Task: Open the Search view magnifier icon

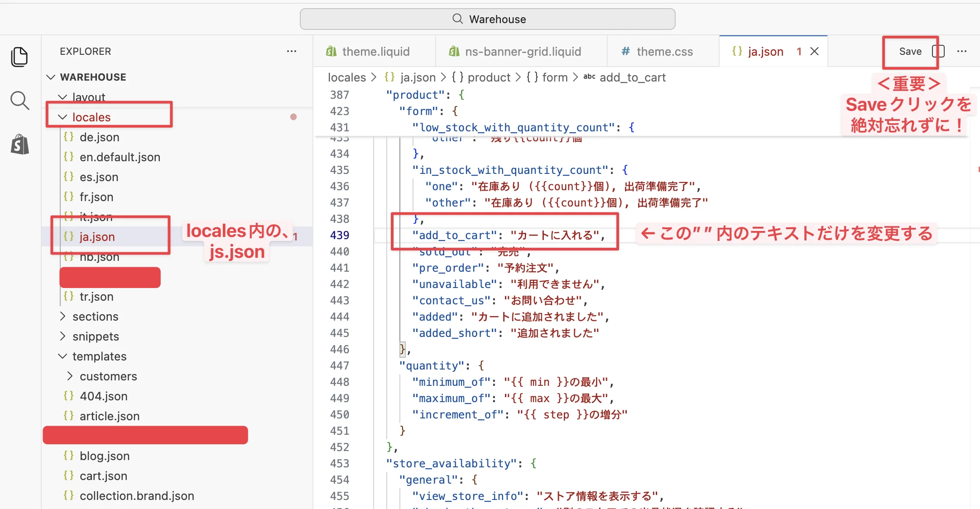Action: [19, 101]
